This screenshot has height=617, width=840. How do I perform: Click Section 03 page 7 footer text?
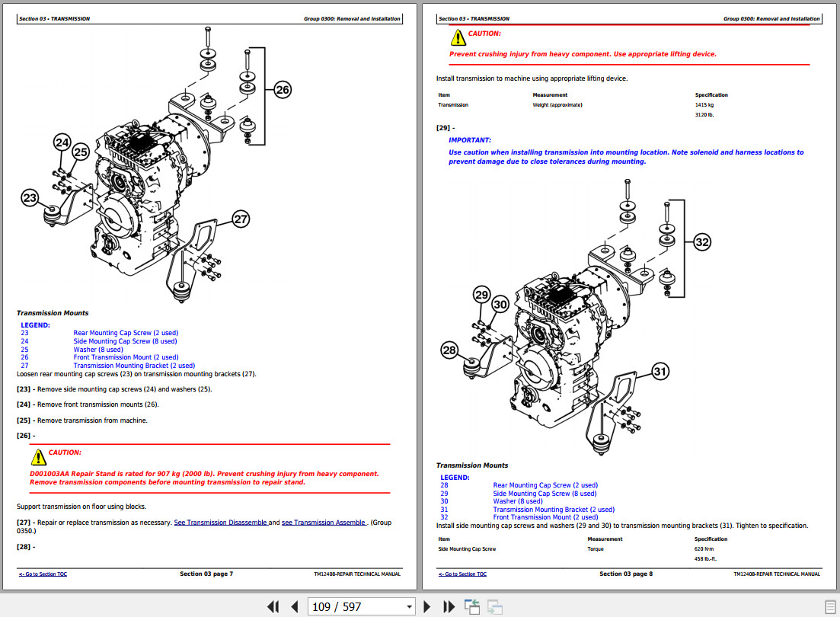tap(206, 574)
